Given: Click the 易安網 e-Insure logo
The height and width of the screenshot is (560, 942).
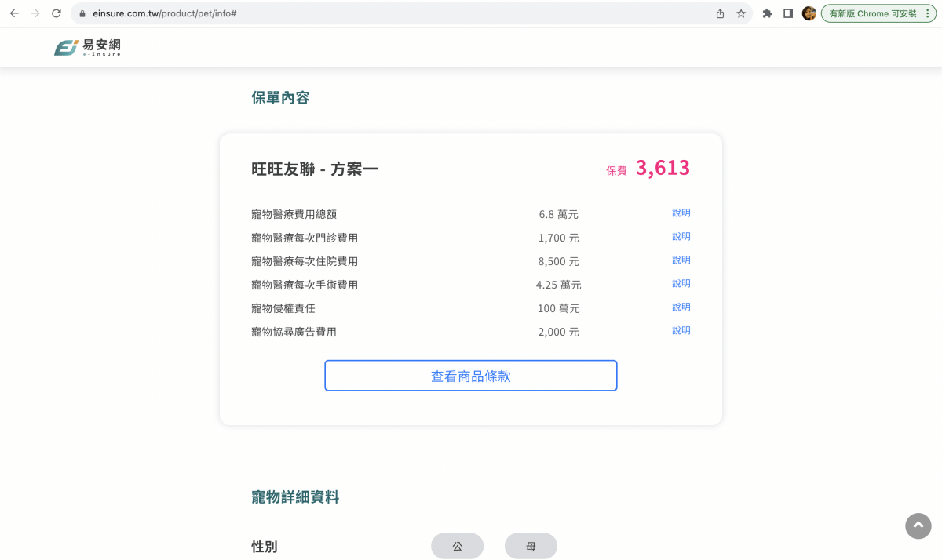Looking at the screenshot, I should coord(87,47).
